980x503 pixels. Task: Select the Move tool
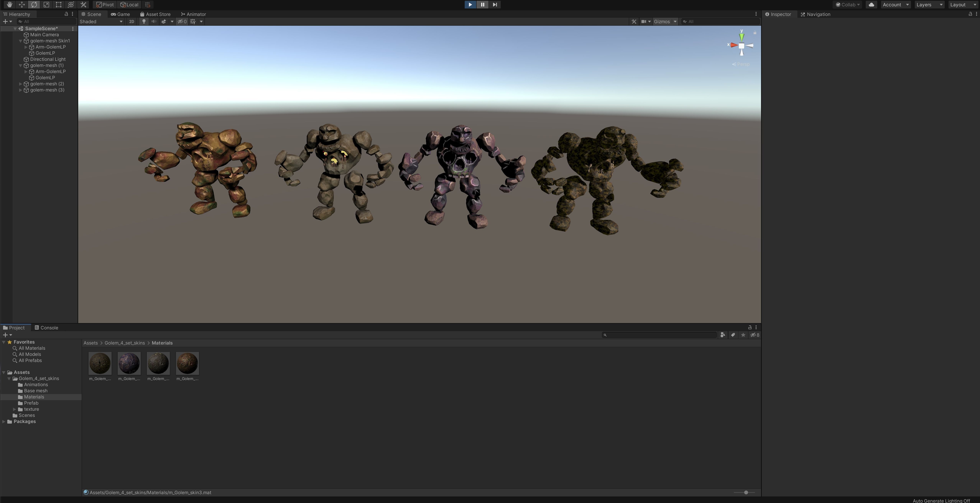click(22, 5)
